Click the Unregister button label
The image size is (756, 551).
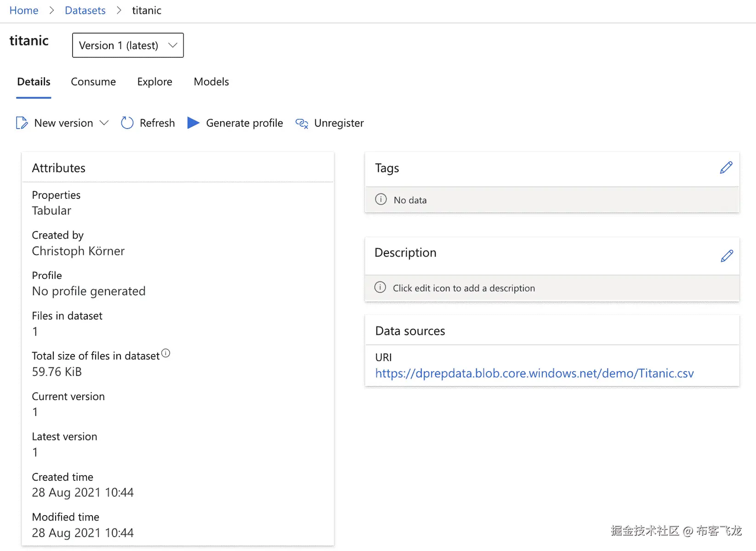(339, 123)
